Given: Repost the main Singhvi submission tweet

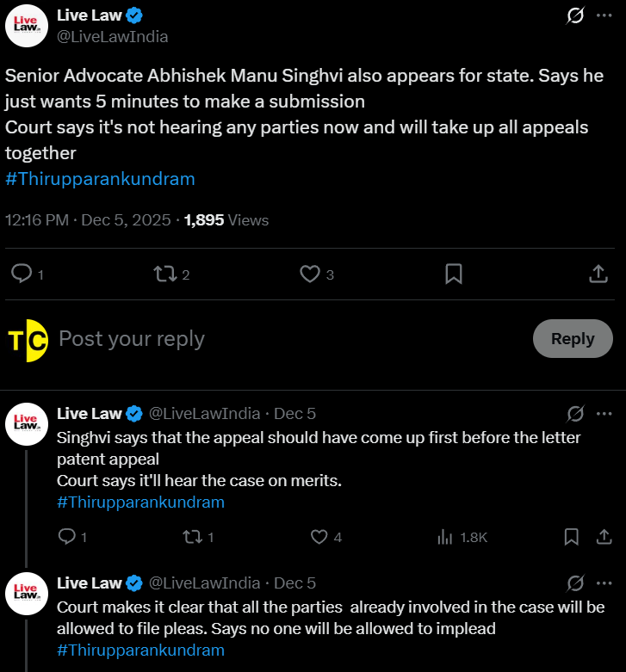Looking at the screenshot, I should (164, 274).
